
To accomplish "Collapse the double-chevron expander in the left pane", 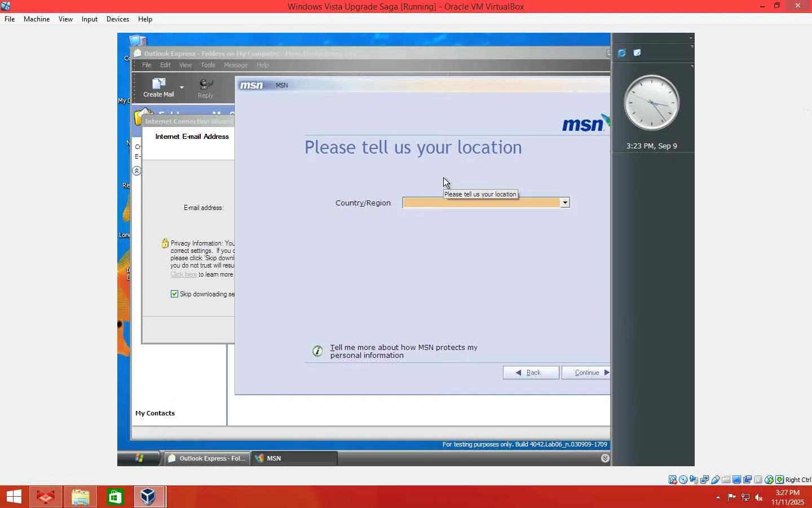I will (136, 170).
